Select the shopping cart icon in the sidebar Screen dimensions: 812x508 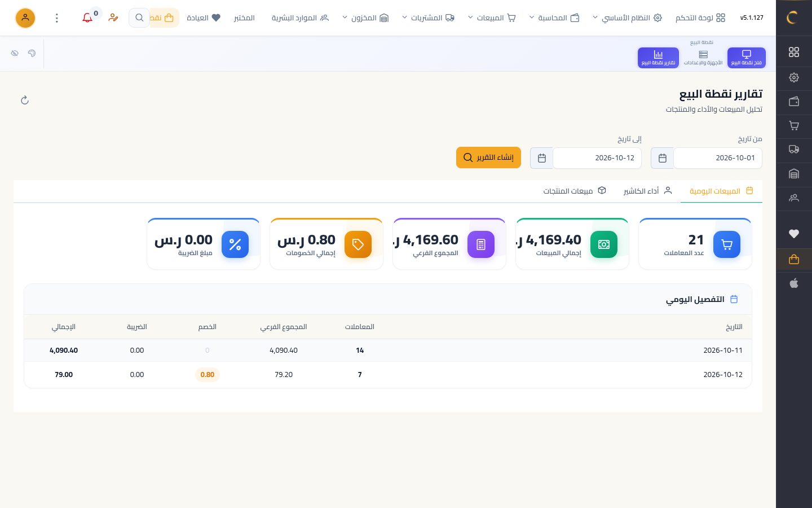794,126
